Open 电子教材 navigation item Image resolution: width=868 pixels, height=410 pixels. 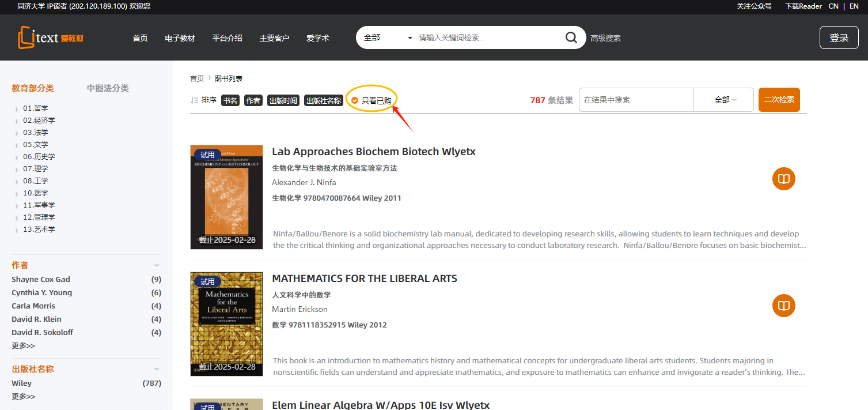180,38
